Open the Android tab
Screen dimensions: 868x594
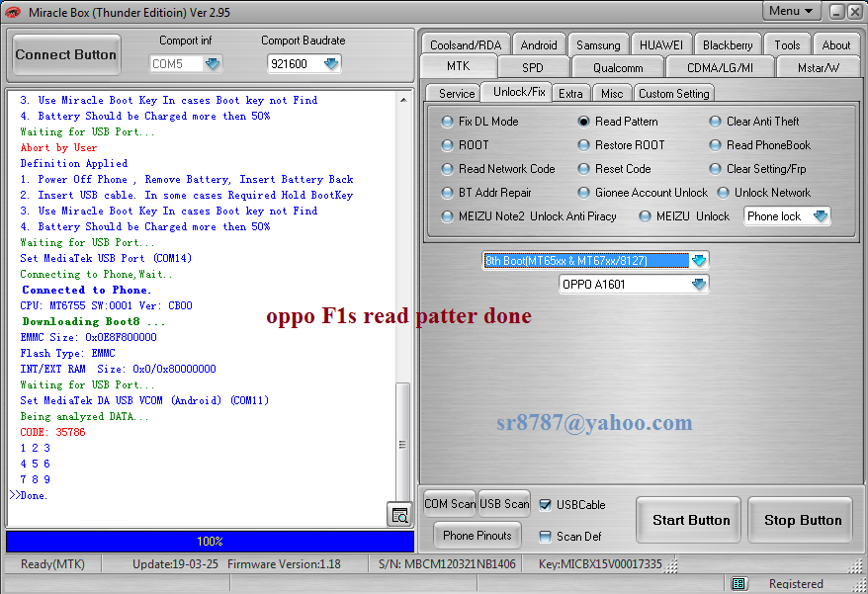(x=539, y=44)
